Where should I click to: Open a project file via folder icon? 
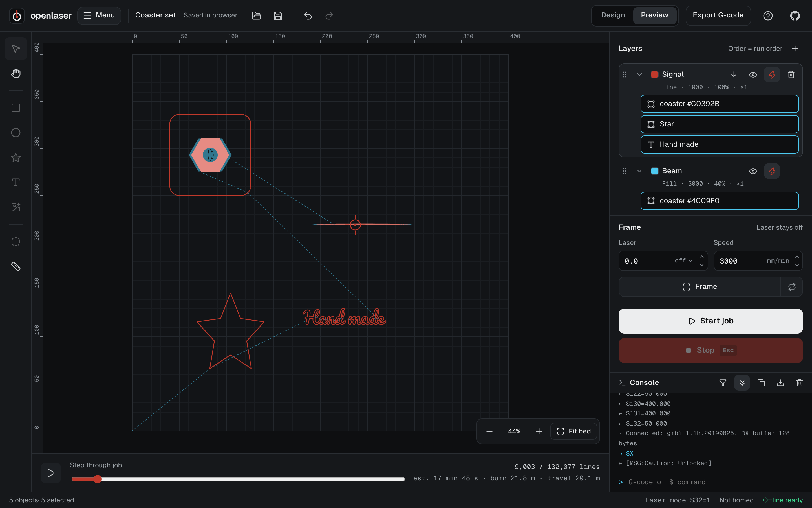(x=256, y=16)
